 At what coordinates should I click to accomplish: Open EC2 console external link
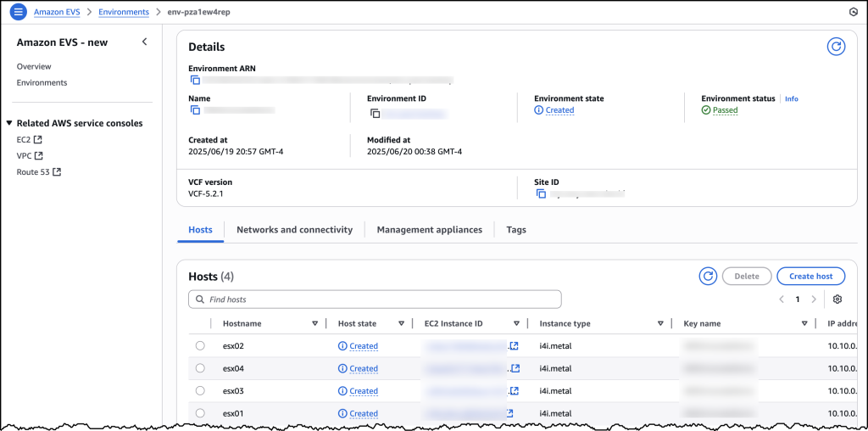click(x=29, y=139)
